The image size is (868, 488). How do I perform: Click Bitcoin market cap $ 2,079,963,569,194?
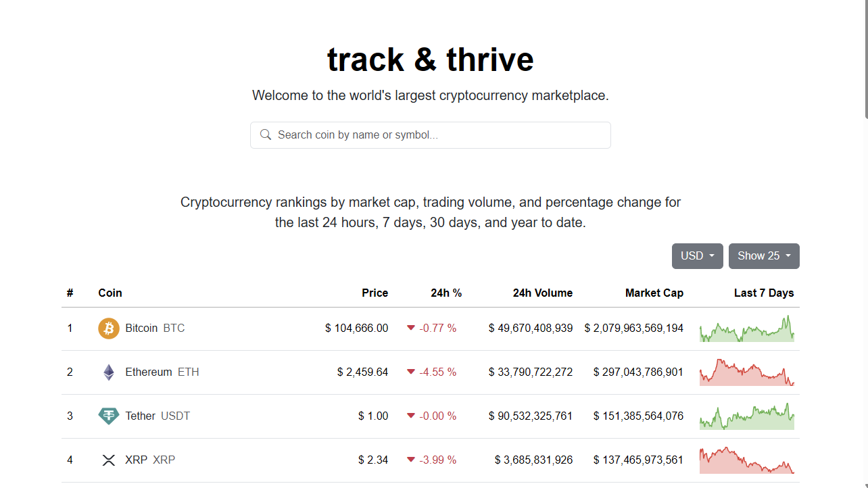[634, 328]
